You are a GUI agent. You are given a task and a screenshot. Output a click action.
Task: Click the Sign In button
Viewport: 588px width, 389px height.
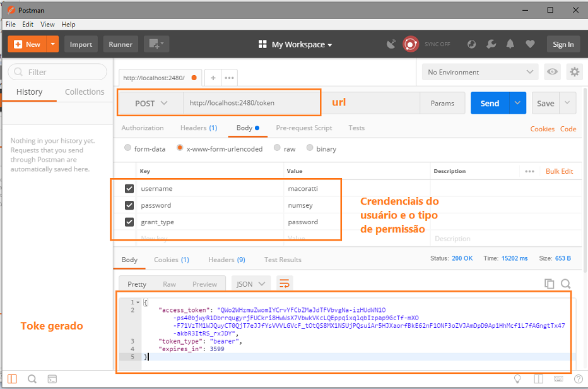click(563, 44)
